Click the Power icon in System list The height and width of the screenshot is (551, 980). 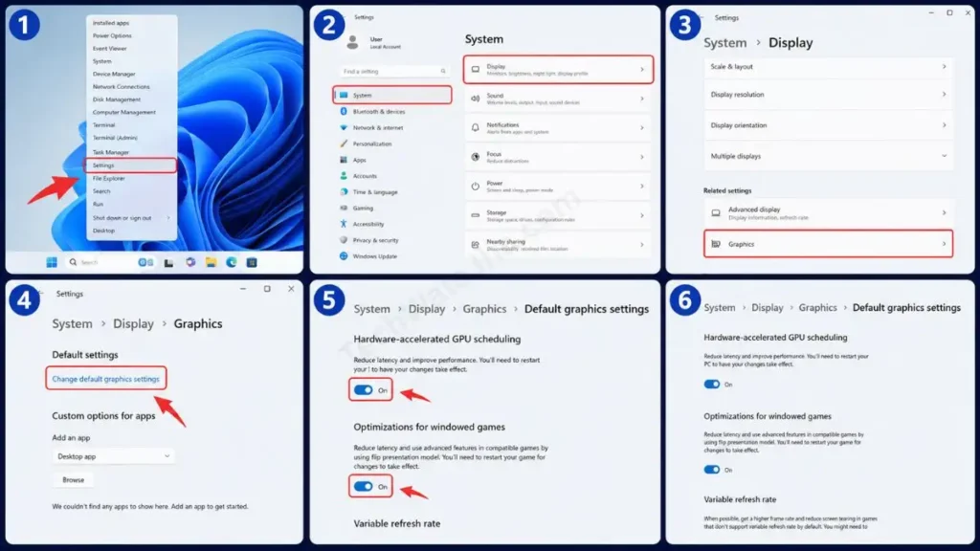[475, 187]
